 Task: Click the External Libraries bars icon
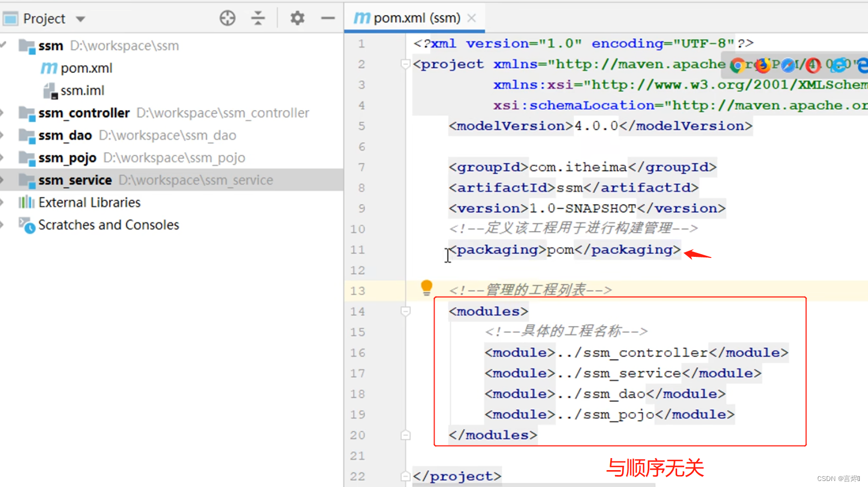[x=26, y=202]
